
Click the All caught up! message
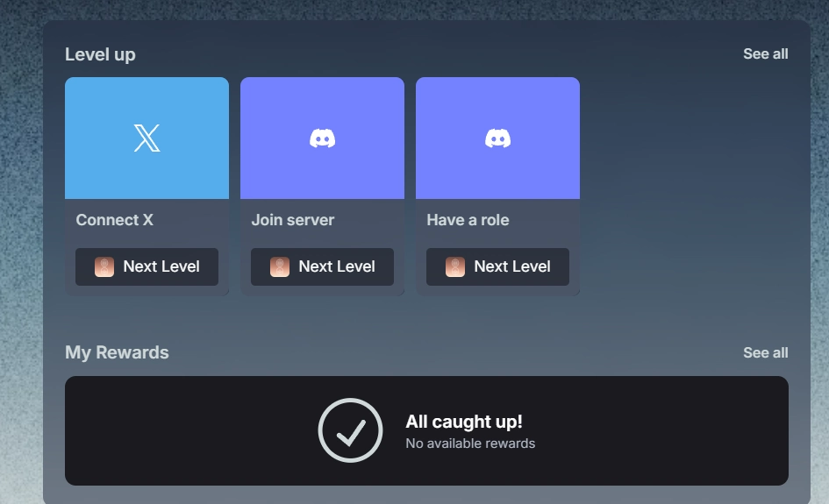click(x=464, y=422)
